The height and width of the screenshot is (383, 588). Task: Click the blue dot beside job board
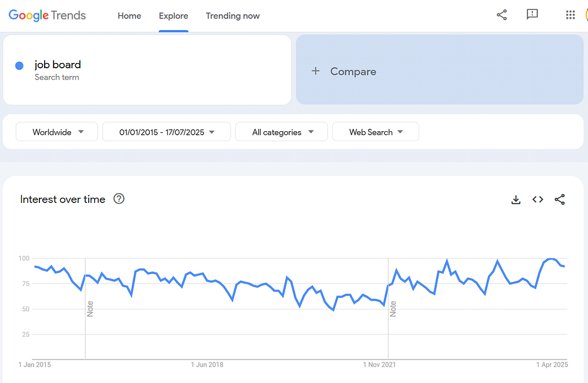coord(19,66)
